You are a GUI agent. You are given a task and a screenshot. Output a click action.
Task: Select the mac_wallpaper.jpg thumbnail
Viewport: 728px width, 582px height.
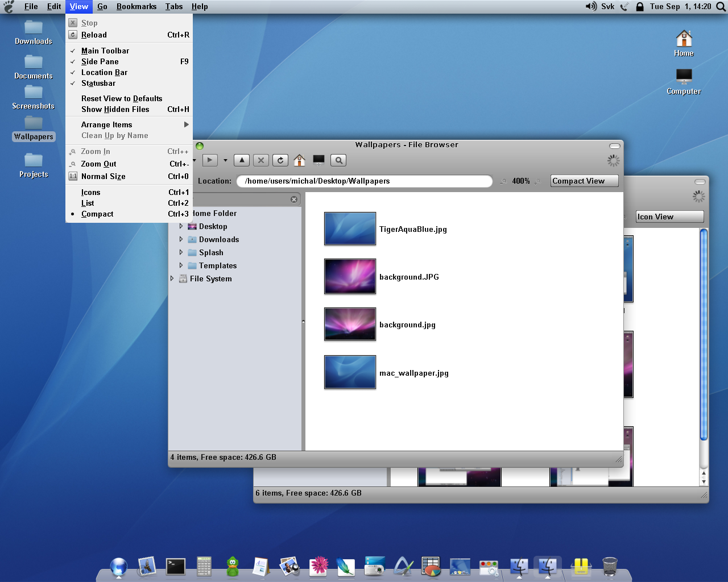[x=350, y=372]
